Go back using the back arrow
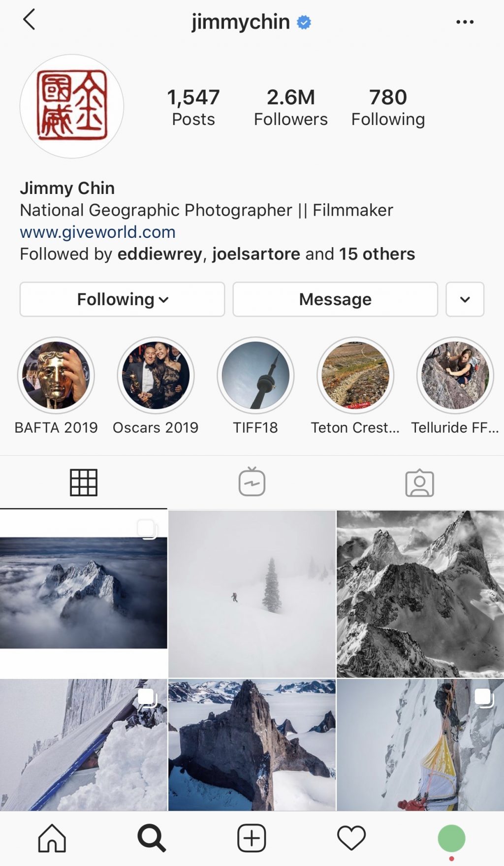 29,20
